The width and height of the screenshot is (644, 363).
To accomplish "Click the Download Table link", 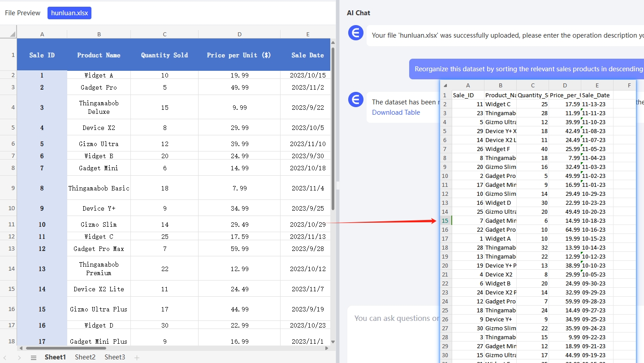I will click(x=396, y=112).
